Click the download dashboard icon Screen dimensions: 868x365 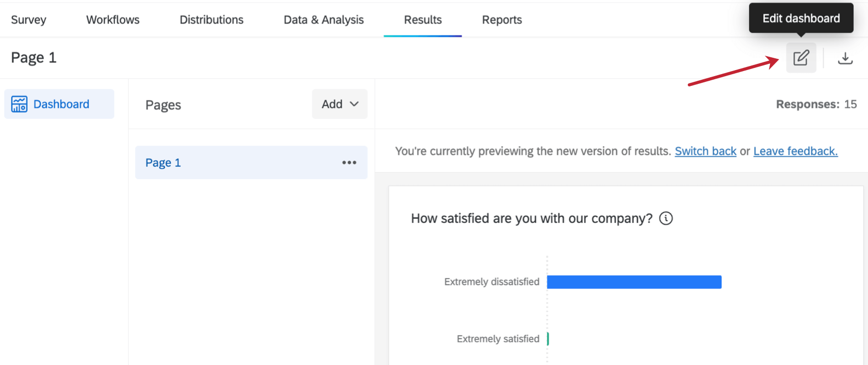tap(845, 58)
